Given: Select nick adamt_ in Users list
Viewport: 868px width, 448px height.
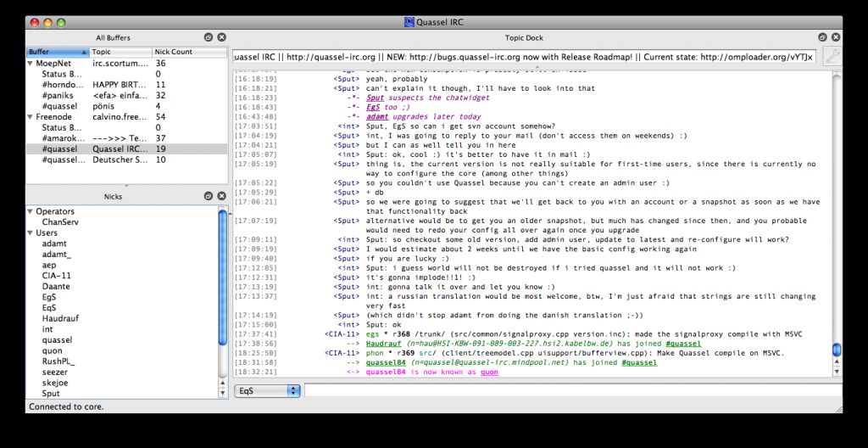Looking at the screenshot, I should click(x=57, y=254).
